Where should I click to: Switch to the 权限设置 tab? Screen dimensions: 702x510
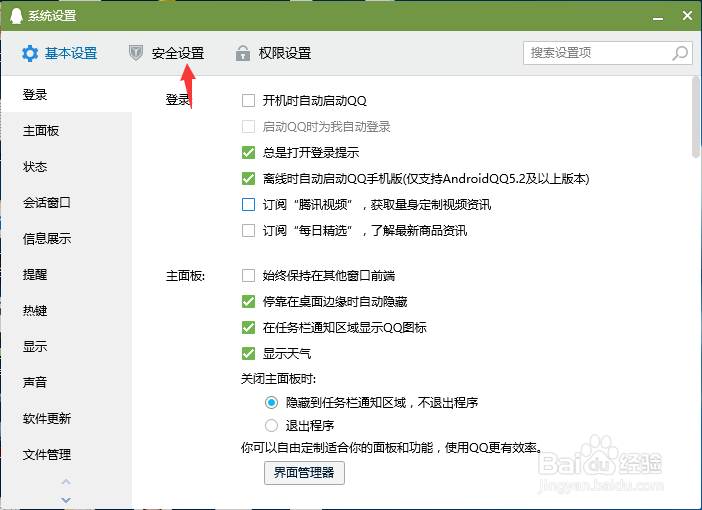(x=274, y=53)
